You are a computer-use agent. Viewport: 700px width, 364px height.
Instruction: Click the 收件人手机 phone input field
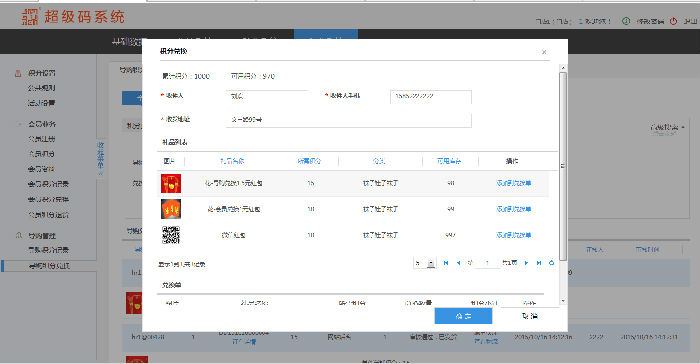point(431,96)
